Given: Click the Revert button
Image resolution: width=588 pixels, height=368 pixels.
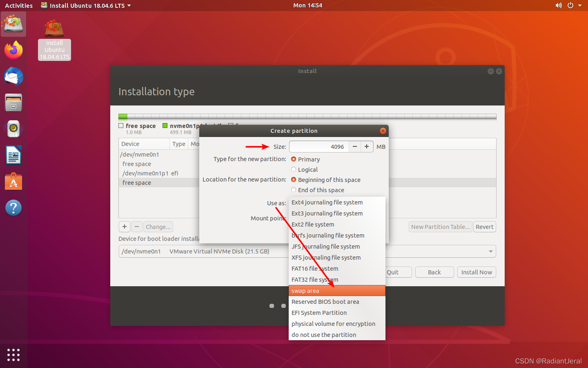Looking at the screenshot, I should click(485, 227).
